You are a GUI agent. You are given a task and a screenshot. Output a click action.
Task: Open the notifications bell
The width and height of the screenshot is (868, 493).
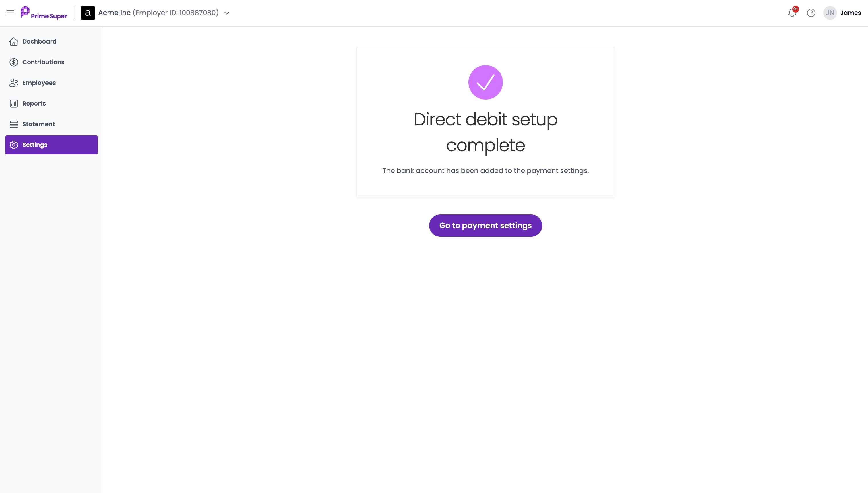tap(792, 13)
